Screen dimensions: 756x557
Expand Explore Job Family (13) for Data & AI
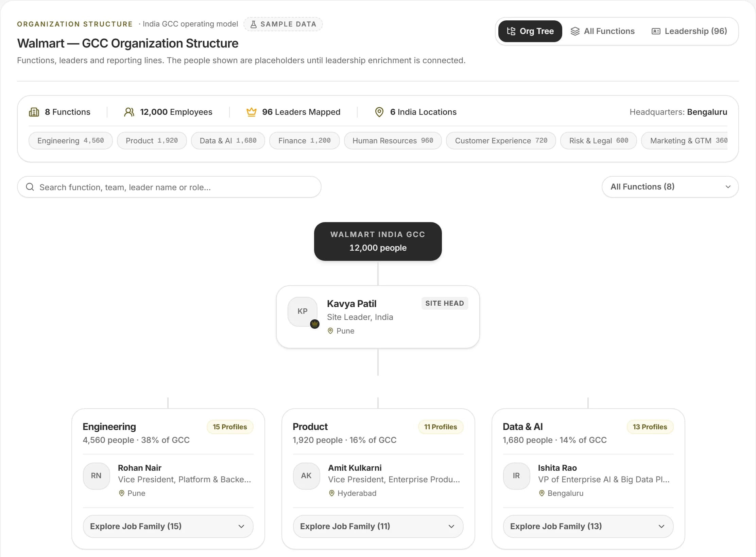588,526
